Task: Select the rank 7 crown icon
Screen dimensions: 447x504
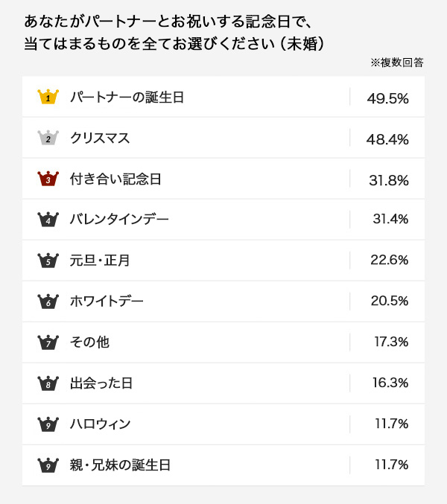Action: 48,342
